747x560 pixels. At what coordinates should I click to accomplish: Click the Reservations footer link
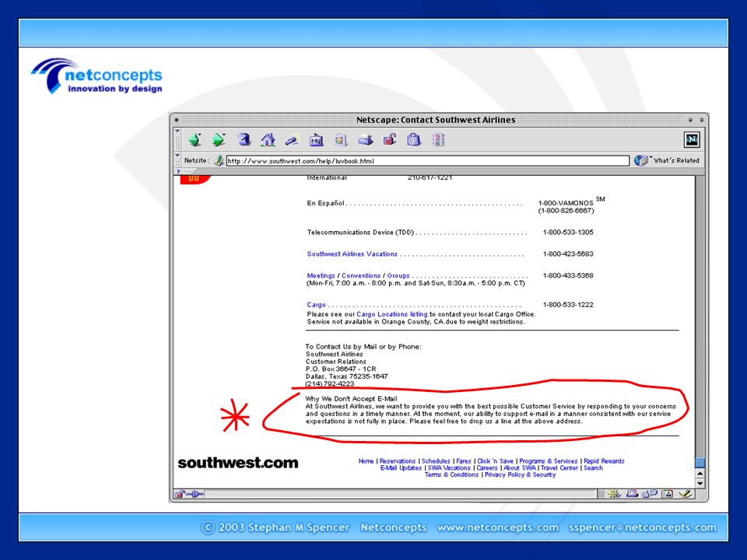[x=398, y=461]
